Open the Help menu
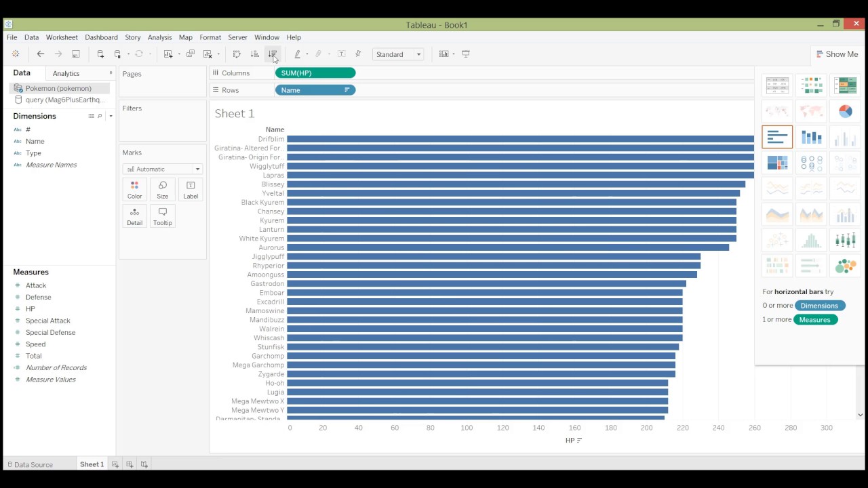868x488 pixels. [x=294, y=37]
